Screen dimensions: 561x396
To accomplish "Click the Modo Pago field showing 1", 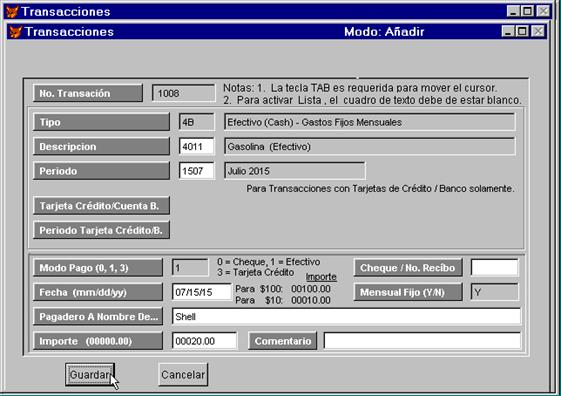I will [190, 268].
